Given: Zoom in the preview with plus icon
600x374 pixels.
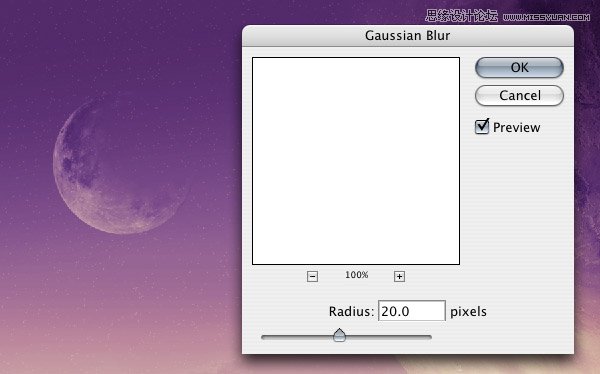Looking at the screenshot, I should point(399,276).
